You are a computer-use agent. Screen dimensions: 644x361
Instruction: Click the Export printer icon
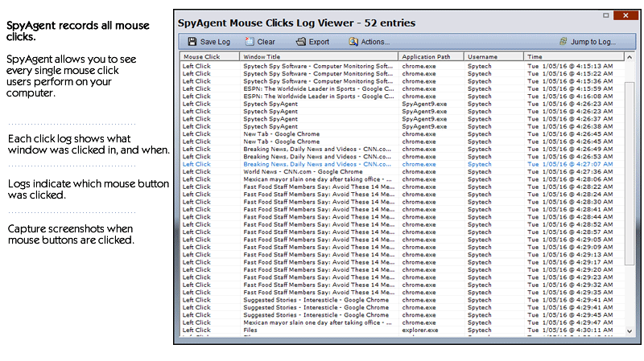[x=301, y=42]
